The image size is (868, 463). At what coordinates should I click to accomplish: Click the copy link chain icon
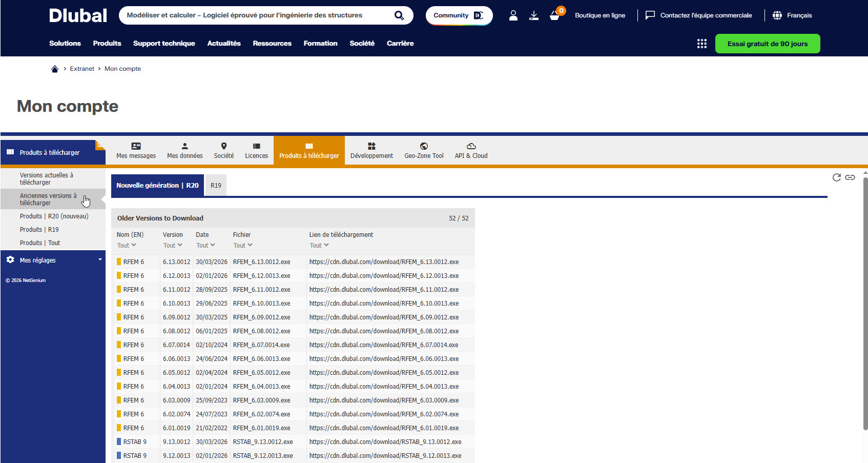pos(850,177)
